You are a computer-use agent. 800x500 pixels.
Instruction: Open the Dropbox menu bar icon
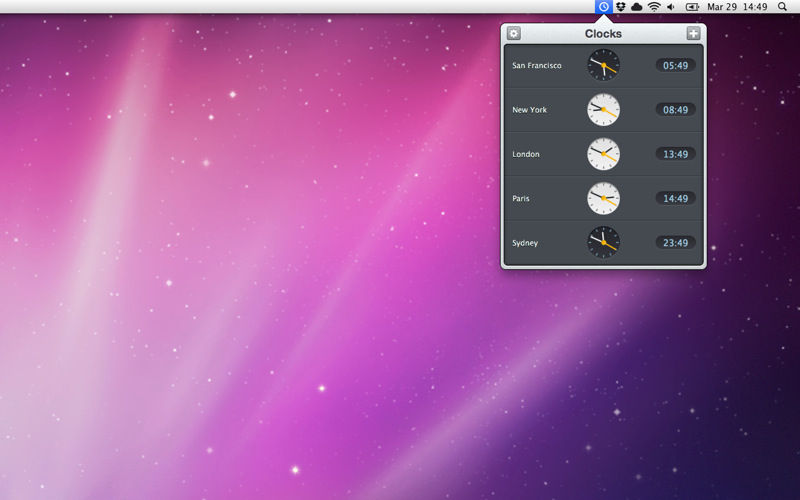(620, 7)
